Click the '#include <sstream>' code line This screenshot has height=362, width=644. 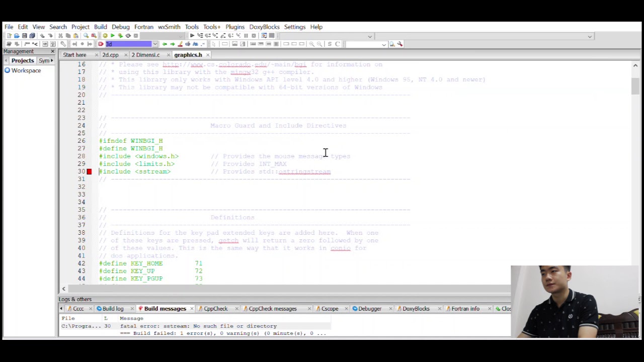click(x=135, y=172)
